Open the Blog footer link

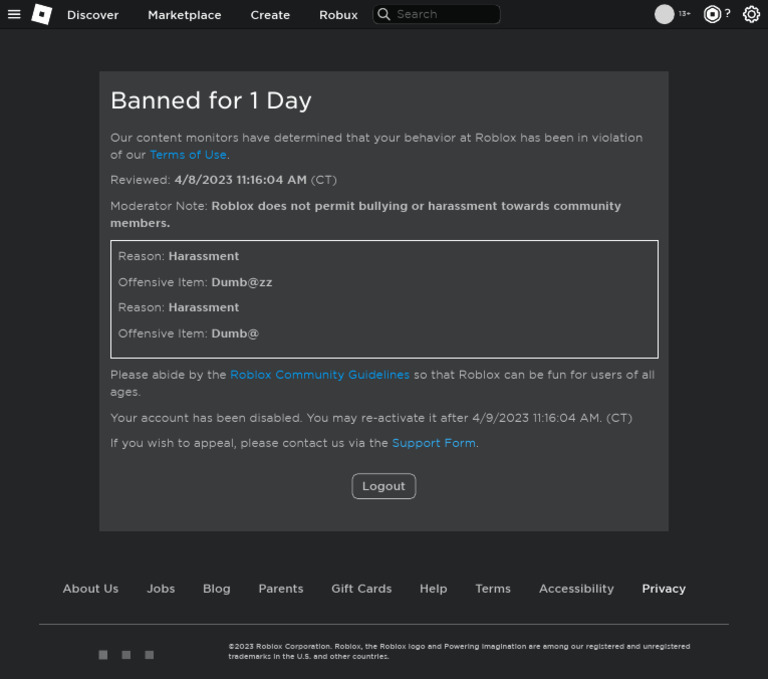coord(216,588)
